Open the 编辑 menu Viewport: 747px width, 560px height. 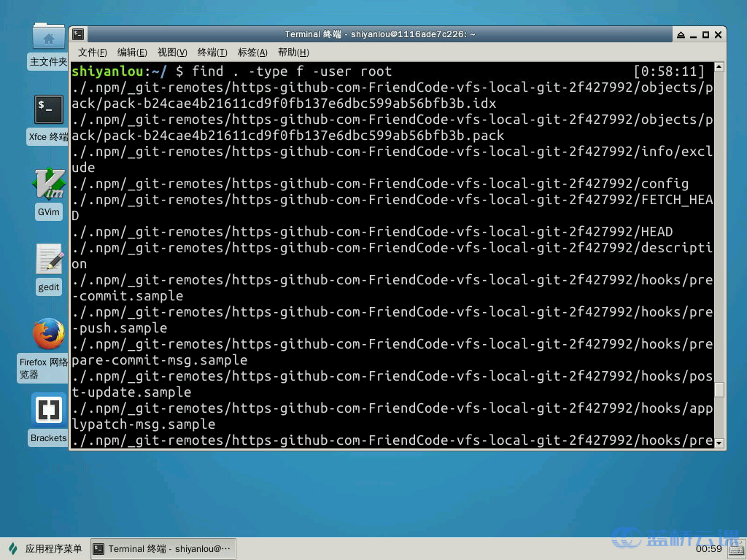(131, 52)
